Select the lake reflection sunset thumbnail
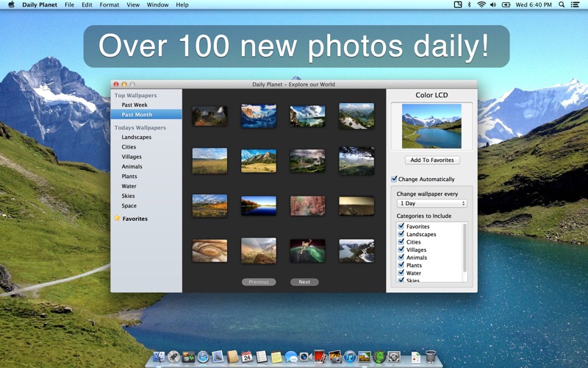Screen dimensions: 588x368 [x=259, y=206]
